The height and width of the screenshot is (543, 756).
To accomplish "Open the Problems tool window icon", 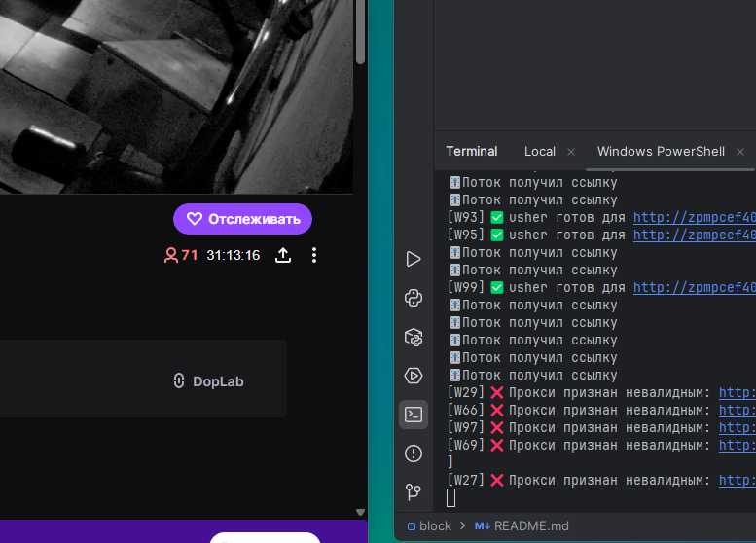I will [x=414, y=453].
